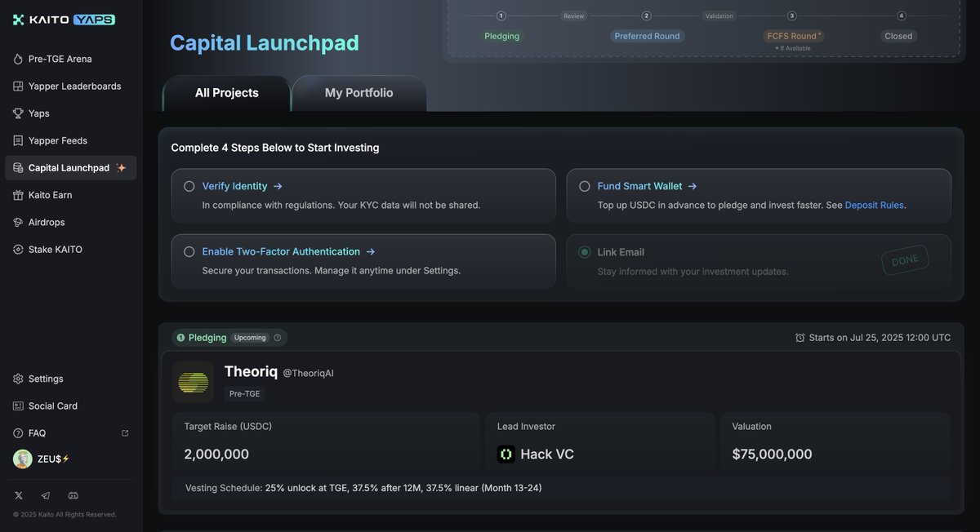Viewport: 980px width, 532px height.
Task: Click the Vesting Schedule text row
Action: (561, 488)
